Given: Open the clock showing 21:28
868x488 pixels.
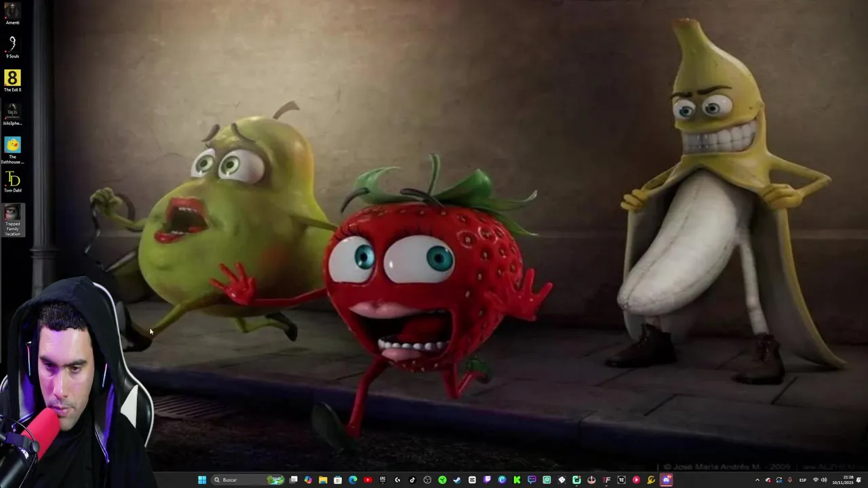Looking at the screenshot, I should click(843, 480).
